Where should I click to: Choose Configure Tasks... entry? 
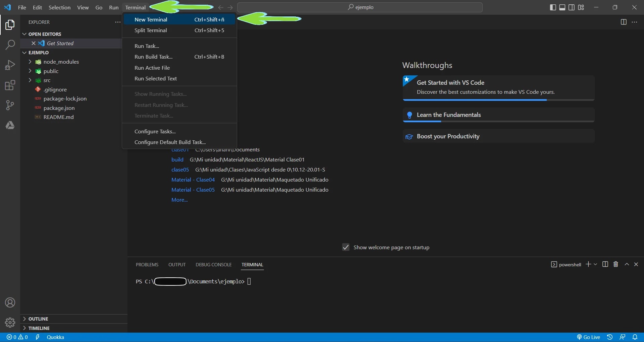(179, 131)
